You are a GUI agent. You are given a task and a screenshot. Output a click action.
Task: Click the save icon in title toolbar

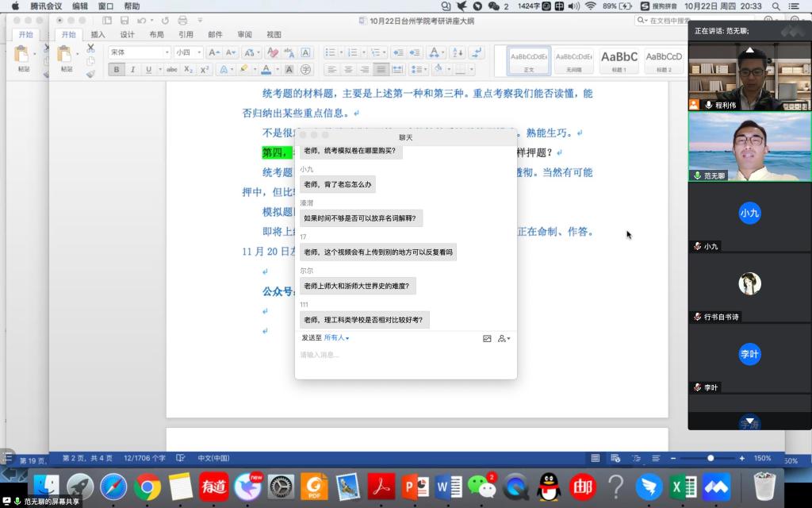(124, 20)
